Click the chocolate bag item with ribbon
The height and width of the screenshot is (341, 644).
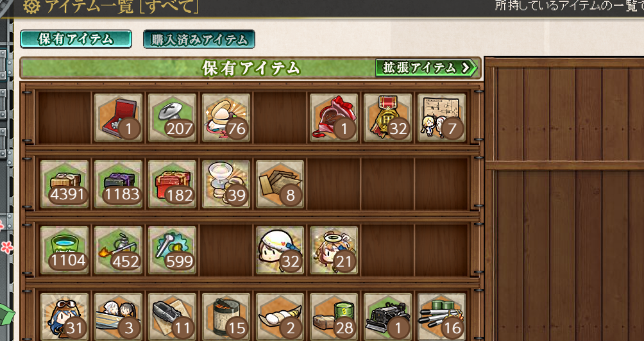click(x=334, y=117)
